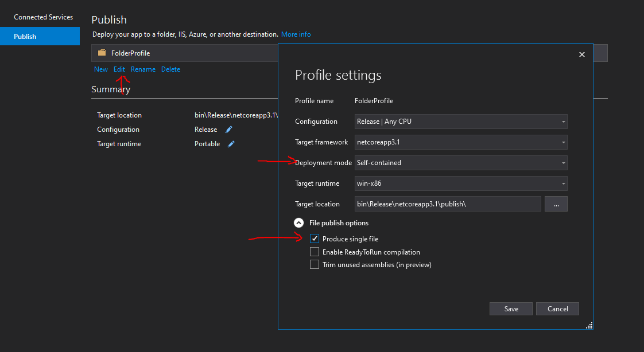The height and width of the screenshot is (352, 644).
Task: Open the Target framework dropdown
Action: point(461,142)
